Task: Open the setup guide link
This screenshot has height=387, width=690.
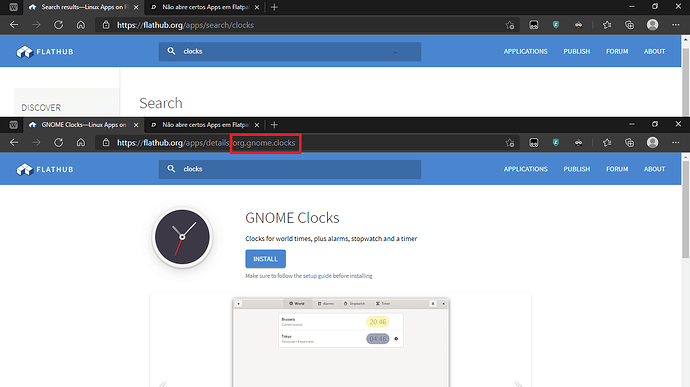Action: pyautogui.click(x=317, y=276)
